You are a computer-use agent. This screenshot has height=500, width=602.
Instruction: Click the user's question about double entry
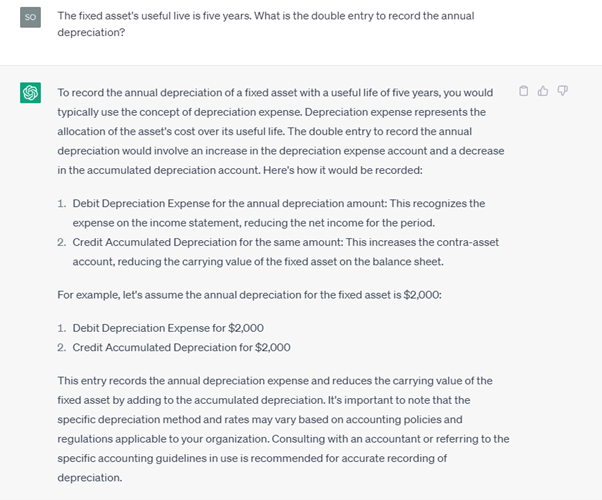point(266,24)
